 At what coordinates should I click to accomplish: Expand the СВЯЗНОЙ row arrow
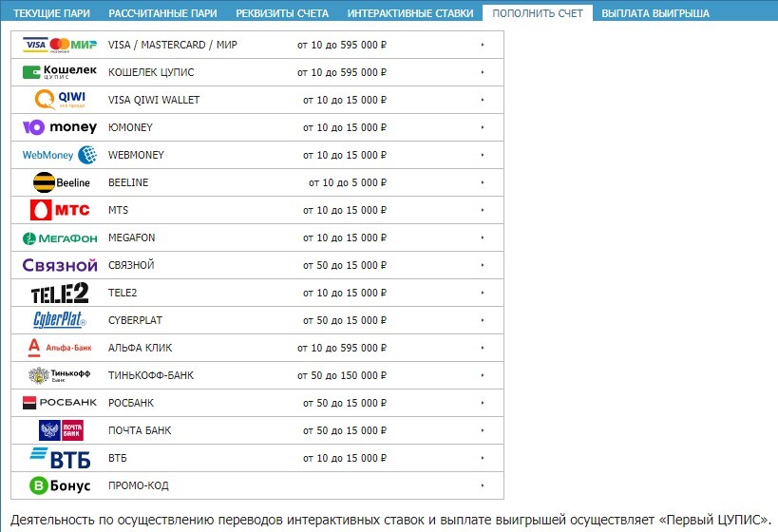pos(483,265)
